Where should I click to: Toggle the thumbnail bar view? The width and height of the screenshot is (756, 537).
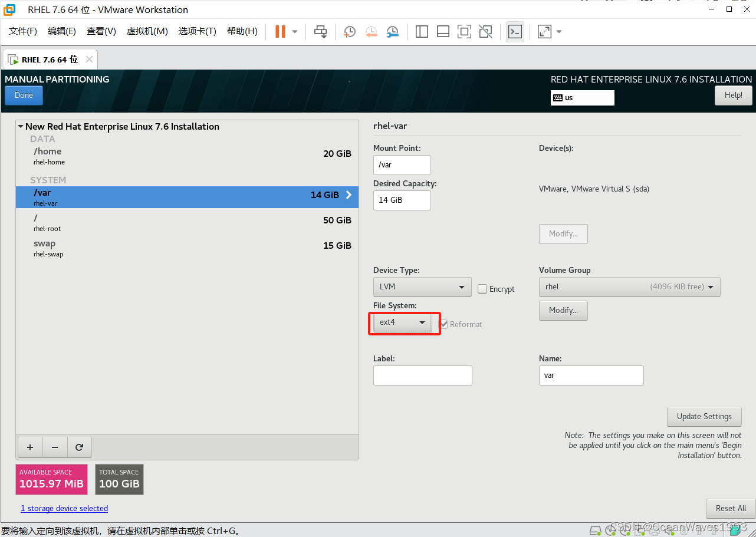coord(443,31)
